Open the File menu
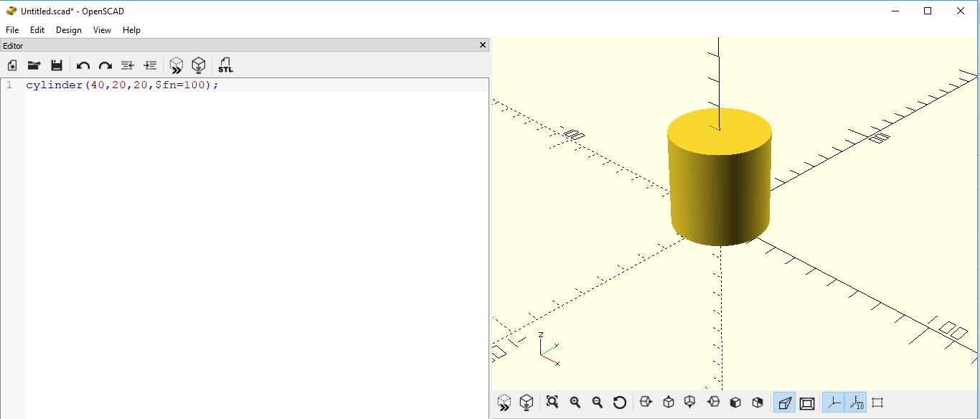This screenshot has height=419, width=980. click(x=11, y=30)
